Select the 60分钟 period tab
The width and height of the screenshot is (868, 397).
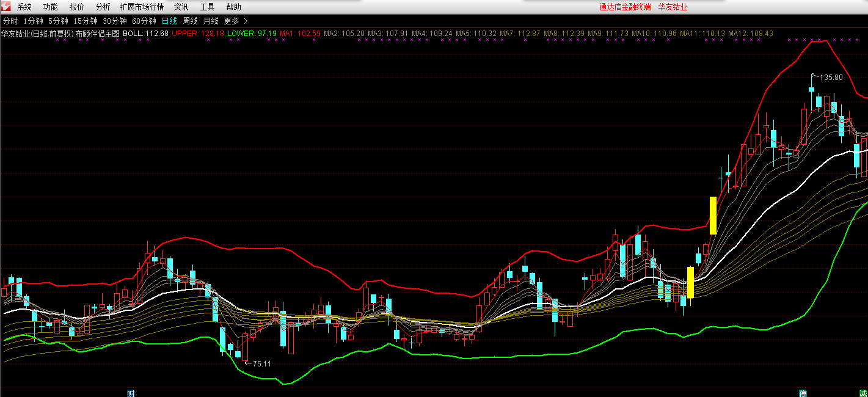144,21
